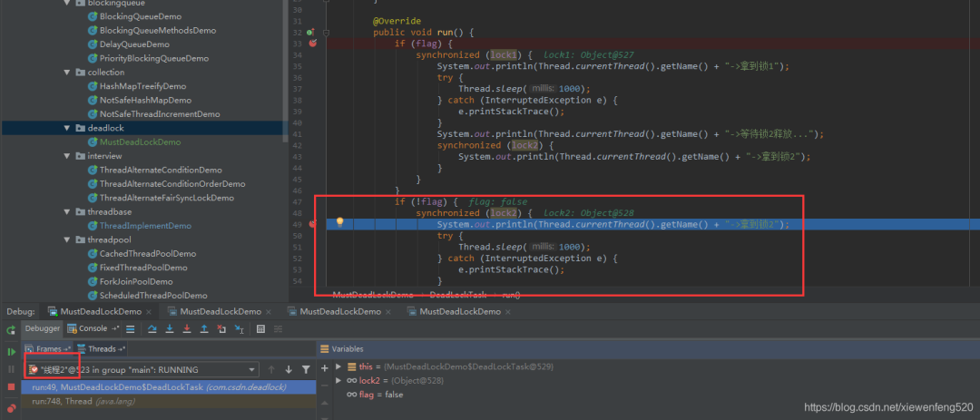Collapse the interview package folder

tap(67, 156)
